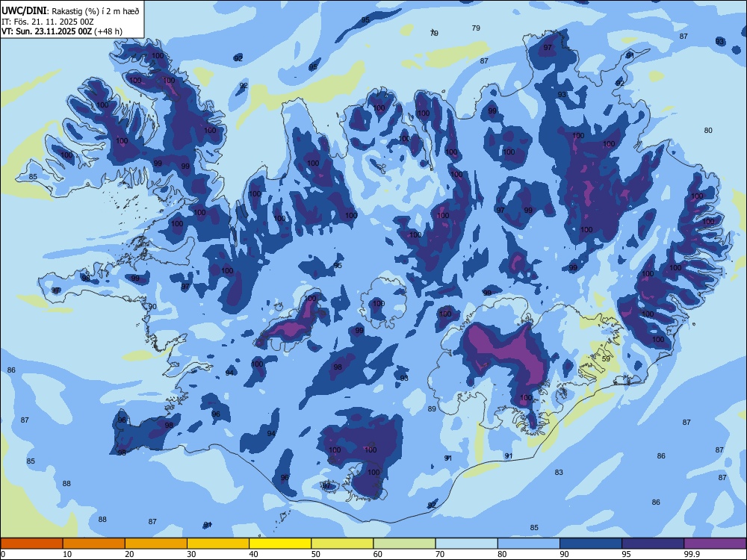Image resolution: width=747 pixels, height=560 pixels.
Task: Pick the bright yellow 40–50 legend swatch
Action: 280,544
